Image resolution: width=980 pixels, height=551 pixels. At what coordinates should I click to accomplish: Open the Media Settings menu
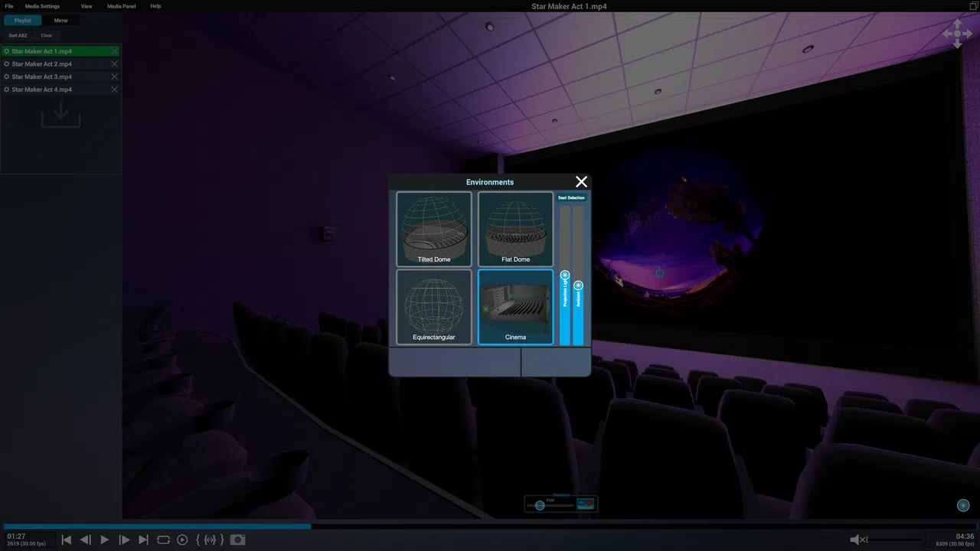click(x=42, y=6)
